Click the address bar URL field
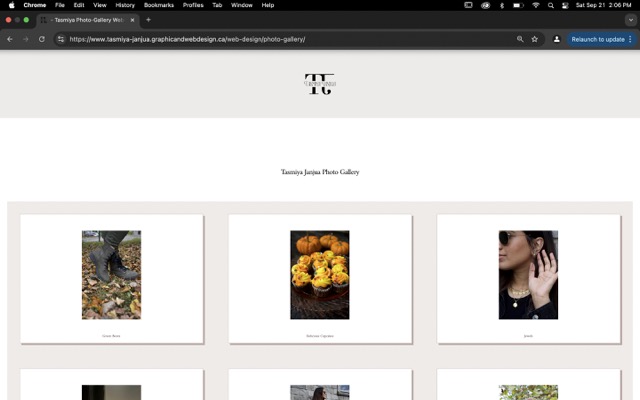Screen dimensions: 640x400 pos(280,39)
